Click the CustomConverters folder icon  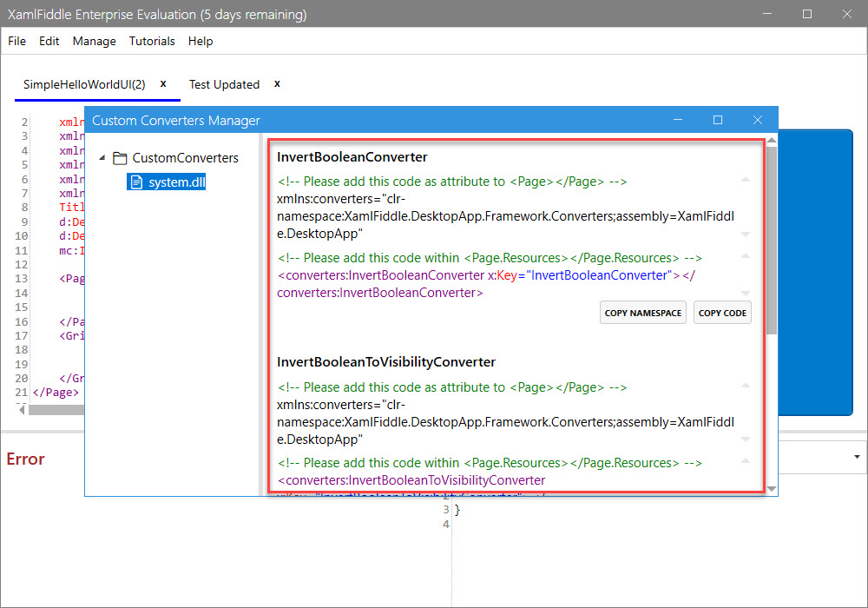coord(120,158)
